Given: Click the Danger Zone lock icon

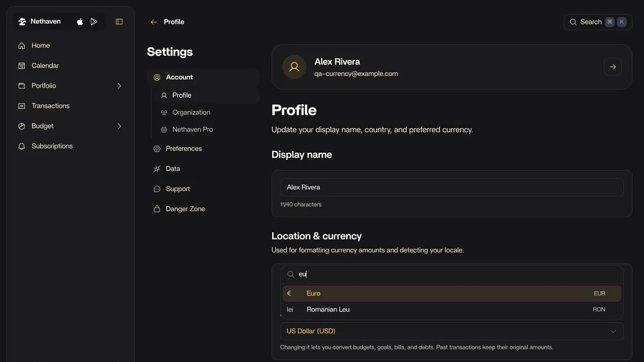Looking at the screenshot, I should (x=157, y=209).
